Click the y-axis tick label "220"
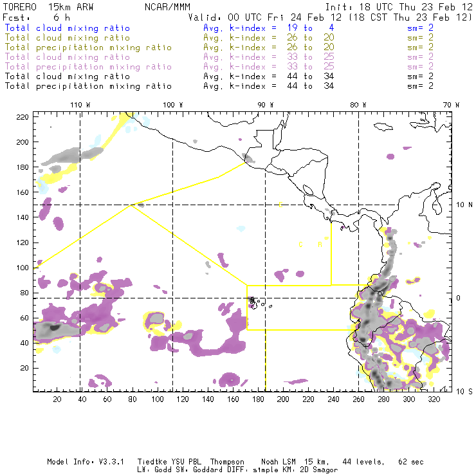The width and height of the screenshot is (476, 476). point(22,117)
